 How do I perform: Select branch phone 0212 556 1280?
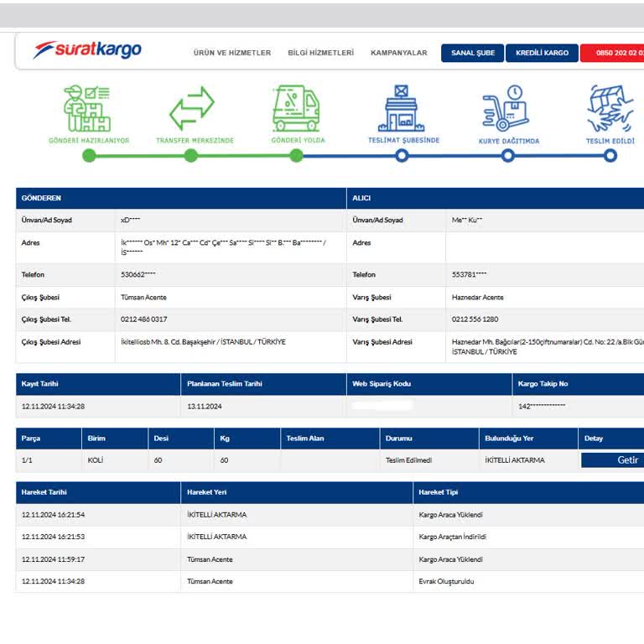(475, 319)
